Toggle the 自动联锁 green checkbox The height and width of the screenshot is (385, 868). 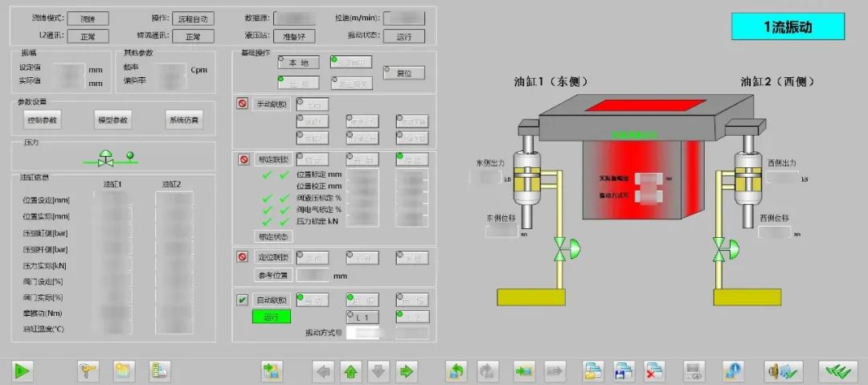[243, 300]
